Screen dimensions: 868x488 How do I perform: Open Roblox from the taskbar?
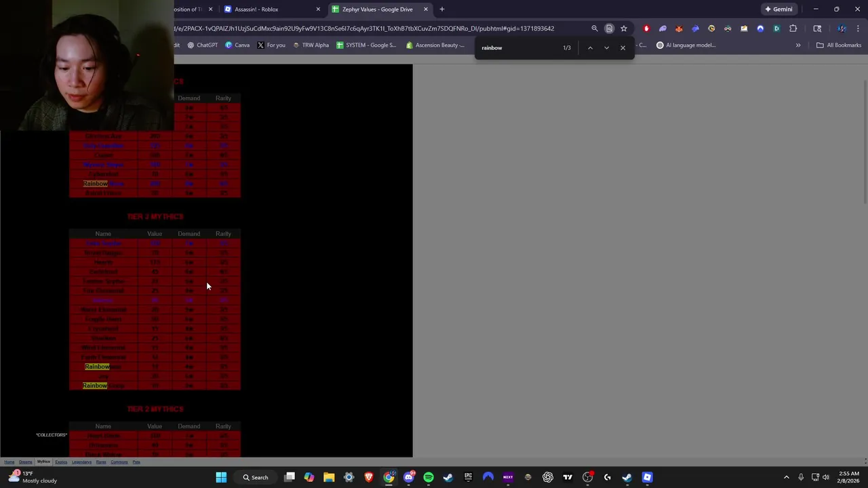[x=647, y=477]
